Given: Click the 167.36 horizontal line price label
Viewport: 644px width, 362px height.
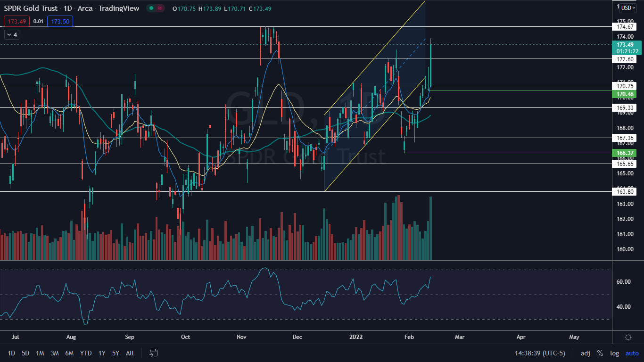Looking at the screenshot, I should [625, 138].
